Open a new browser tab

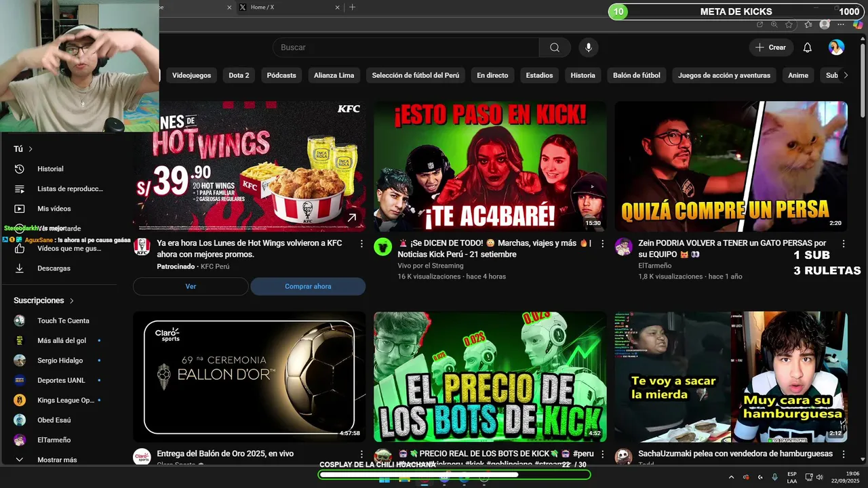coord(352,7)
